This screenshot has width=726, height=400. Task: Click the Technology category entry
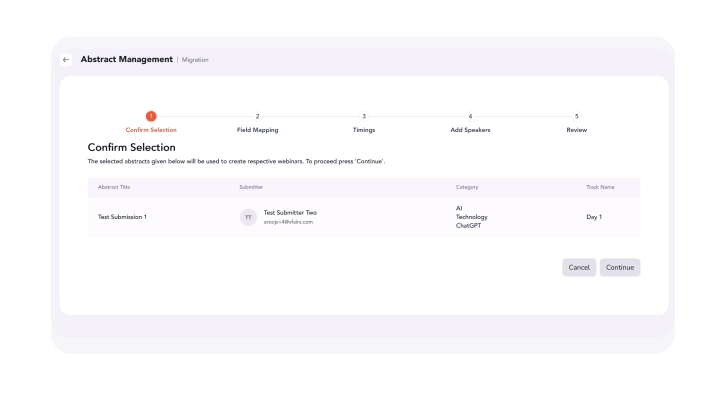pos(471,217)
